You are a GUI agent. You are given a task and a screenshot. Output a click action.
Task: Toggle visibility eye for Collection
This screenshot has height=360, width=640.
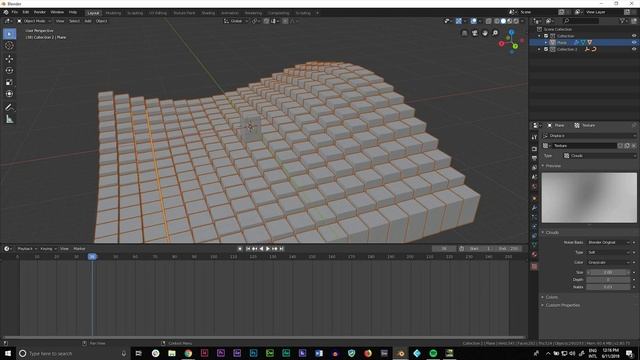634,36
